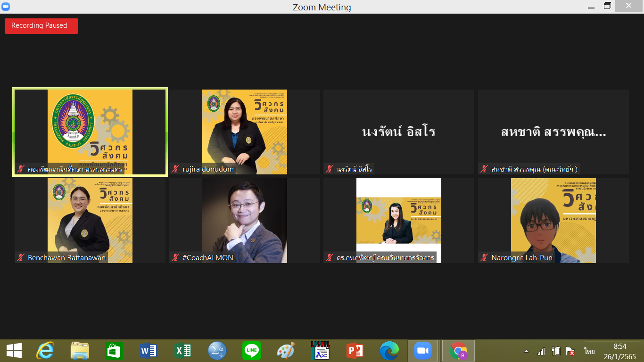Open Excel from the taskbar

183,351
